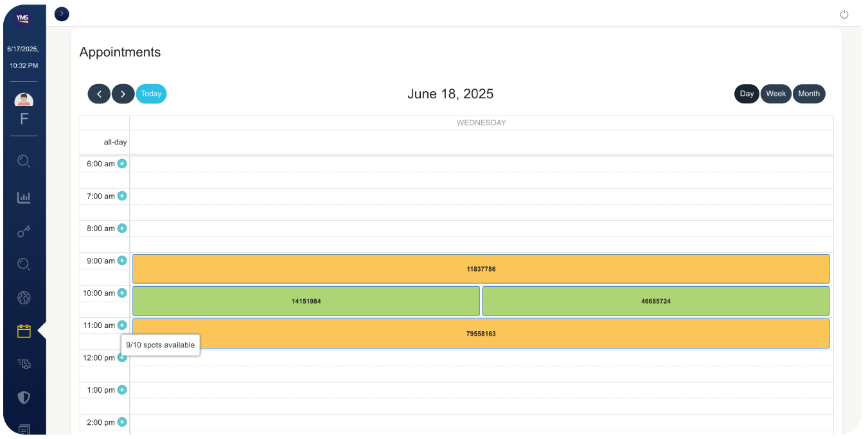Click the YMS logo

coord(22,19)
